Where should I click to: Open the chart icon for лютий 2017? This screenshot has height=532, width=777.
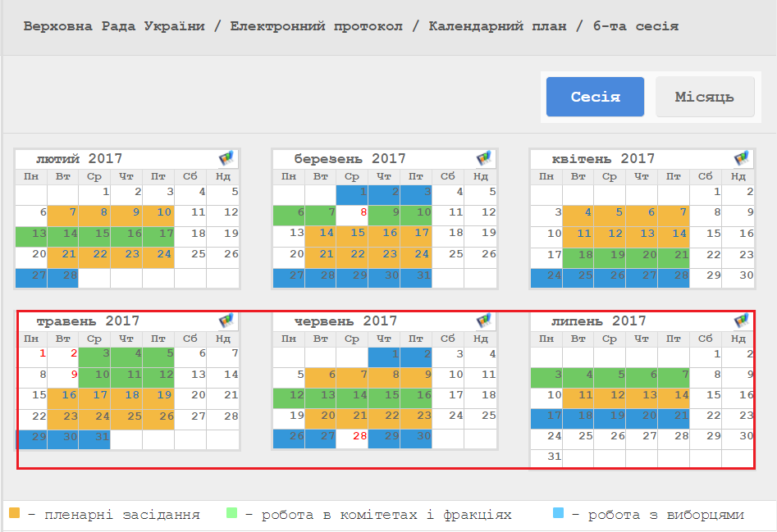point(227,158)
